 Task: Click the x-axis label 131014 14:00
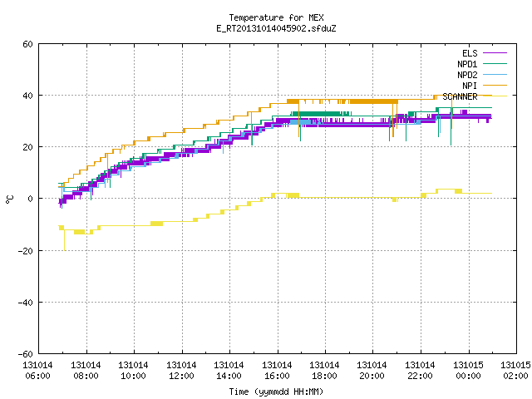coord(229,371)
